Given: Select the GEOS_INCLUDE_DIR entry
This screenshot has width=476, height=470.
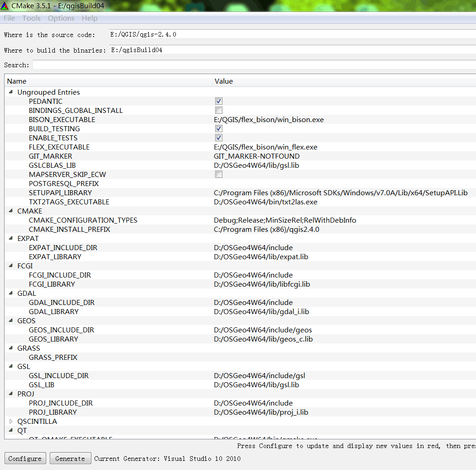Looking at the screenshot, I should click(61, 330).
